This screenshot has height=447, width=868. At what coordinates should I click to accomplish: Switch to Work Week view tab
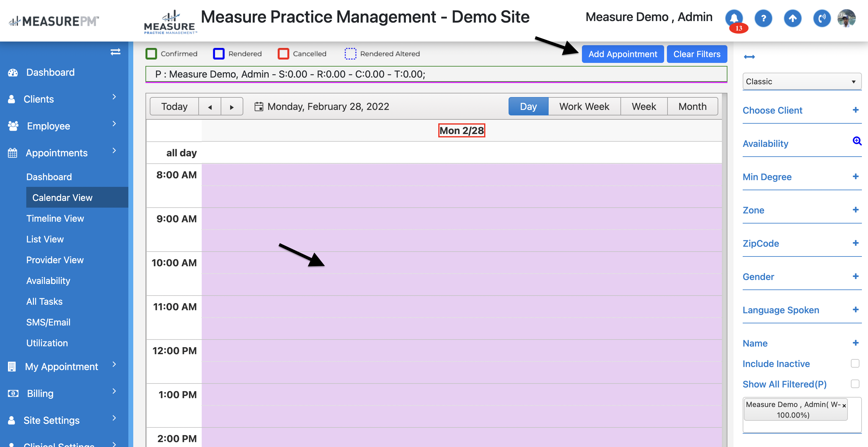pos(584,106)
